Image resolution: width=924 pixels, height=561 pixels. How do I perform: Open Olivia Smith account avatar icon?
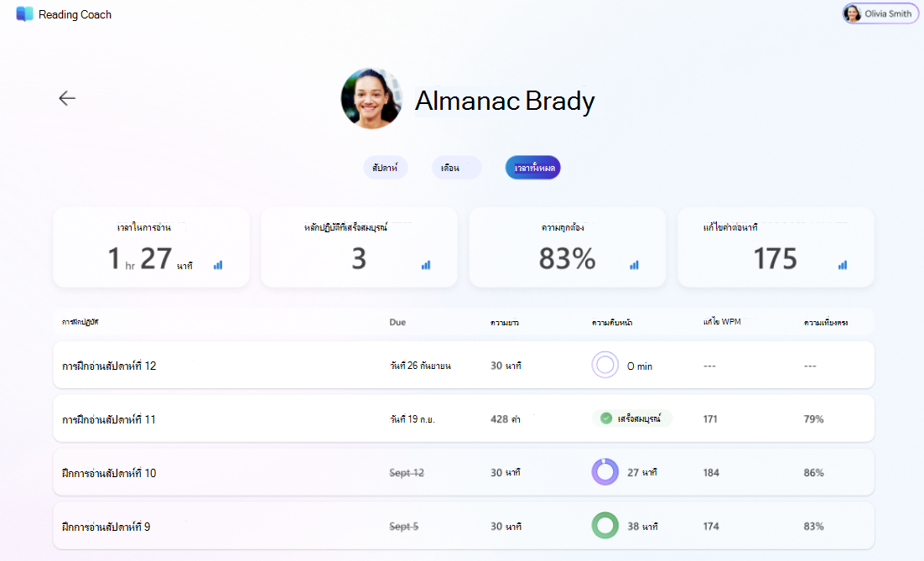(852, 13)
